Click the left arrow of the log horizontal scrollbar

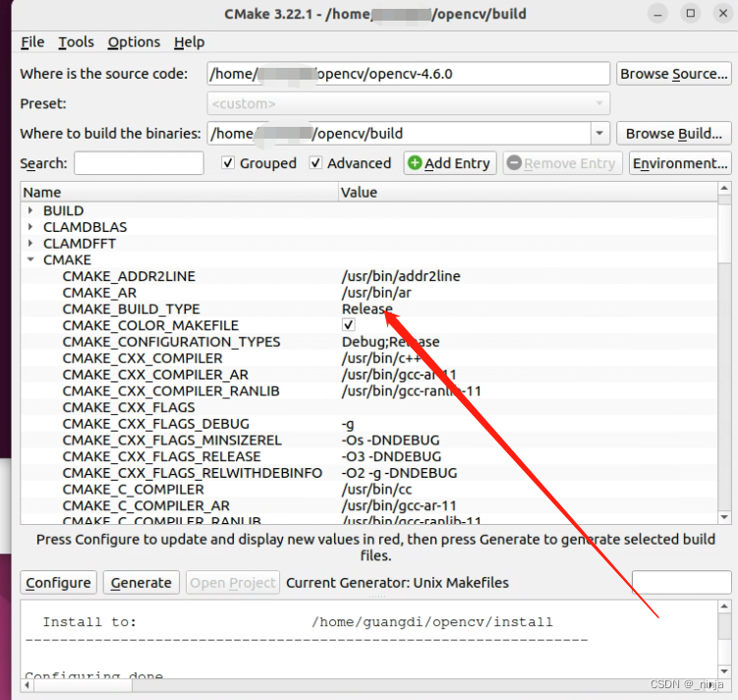coord(27,685)
